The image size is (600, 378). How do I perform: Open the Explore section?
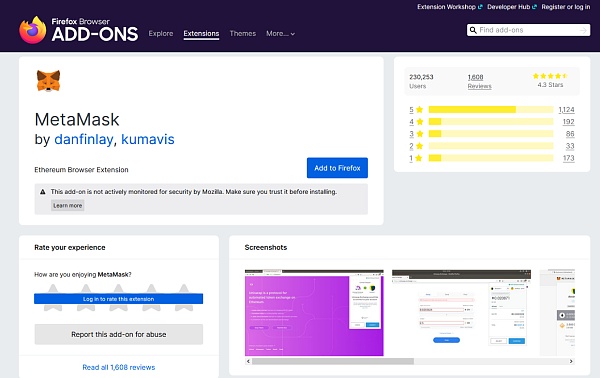pos(161,34)
